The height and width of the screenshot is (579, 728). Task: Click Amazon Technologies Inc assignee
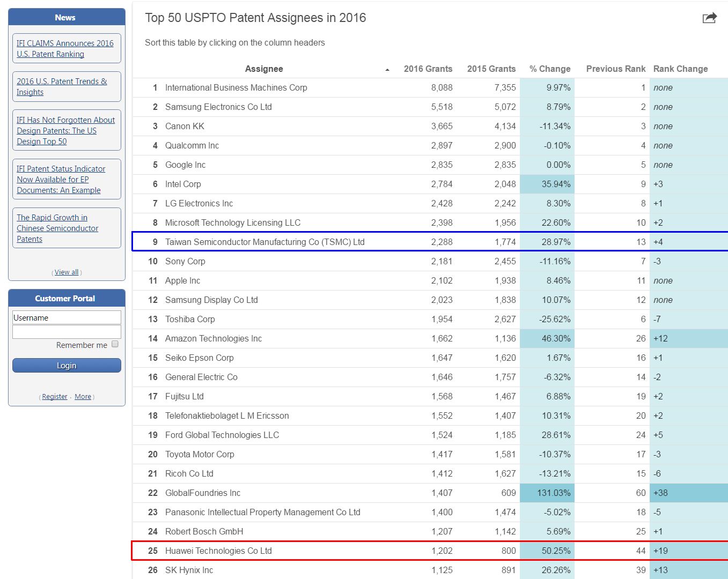click(x=214, y=338)
